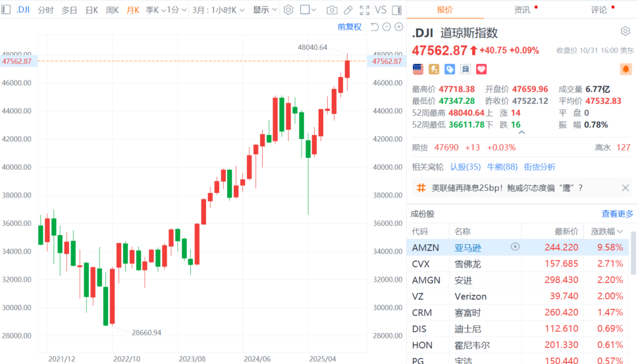The image size is (638, 364).
Task: Open the chart settings gear icon
Action: (288, 10)
